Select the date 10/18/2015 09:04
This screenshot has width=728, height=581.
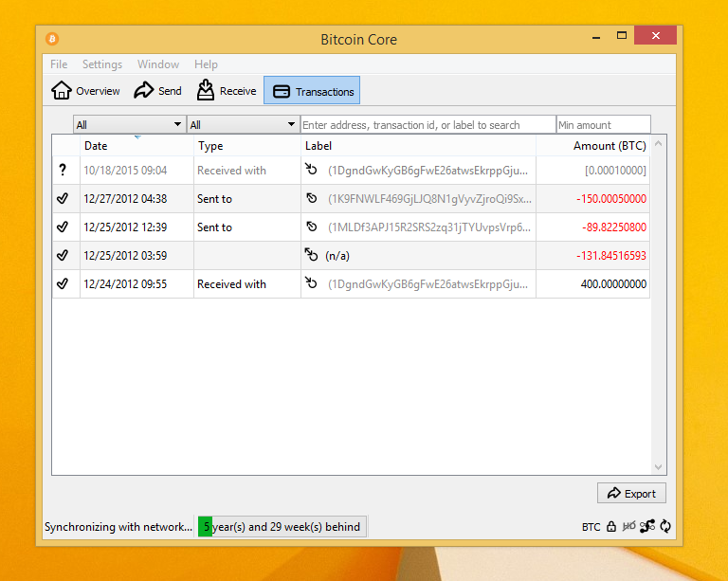(125, 171)
